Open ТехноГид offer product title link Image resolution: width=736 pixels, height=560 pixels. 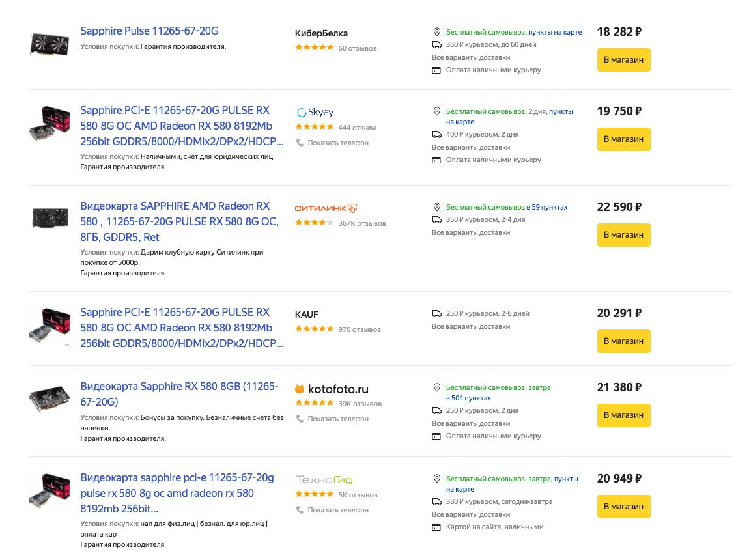[177, 493]
